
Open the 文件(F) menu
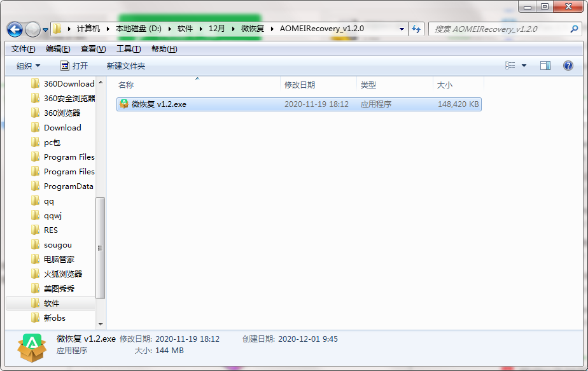click(24, 49)
